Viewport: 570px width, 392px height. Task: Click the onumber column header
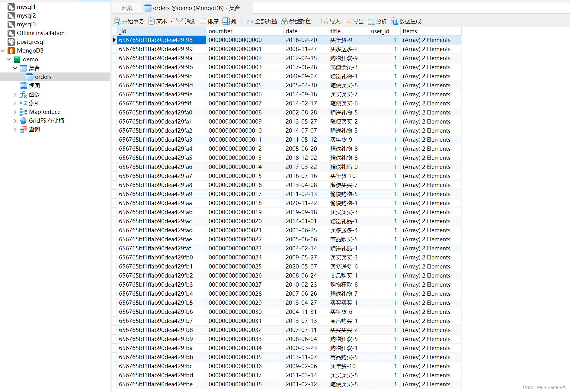(245, 31)
